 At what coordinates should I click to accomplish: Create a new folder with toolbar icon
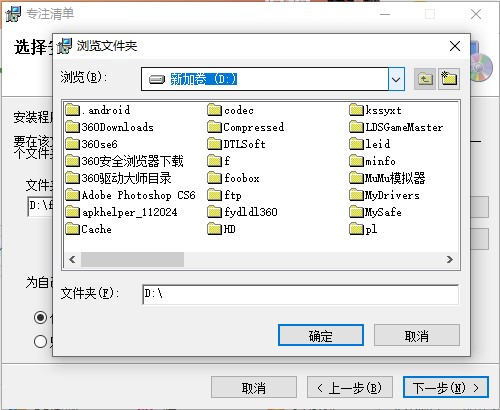[x=449, y=79]
